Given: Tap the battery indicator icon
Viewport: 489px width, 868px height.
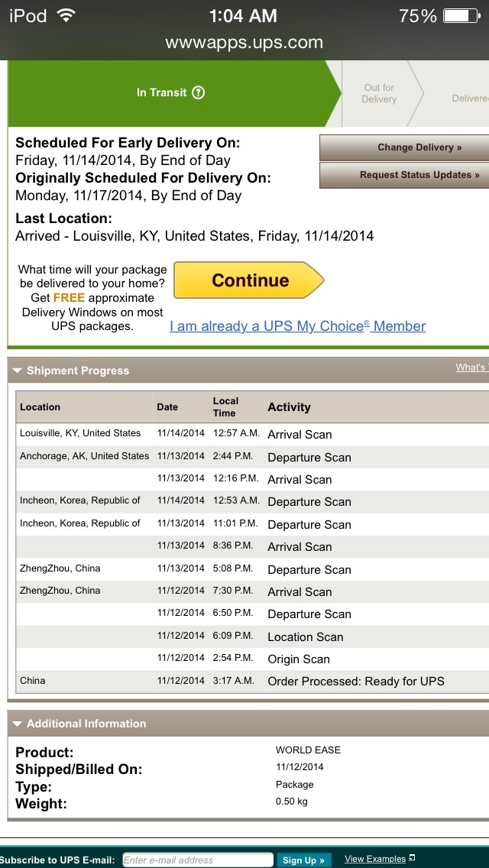Looking at the screenshot, I should 461,15.
